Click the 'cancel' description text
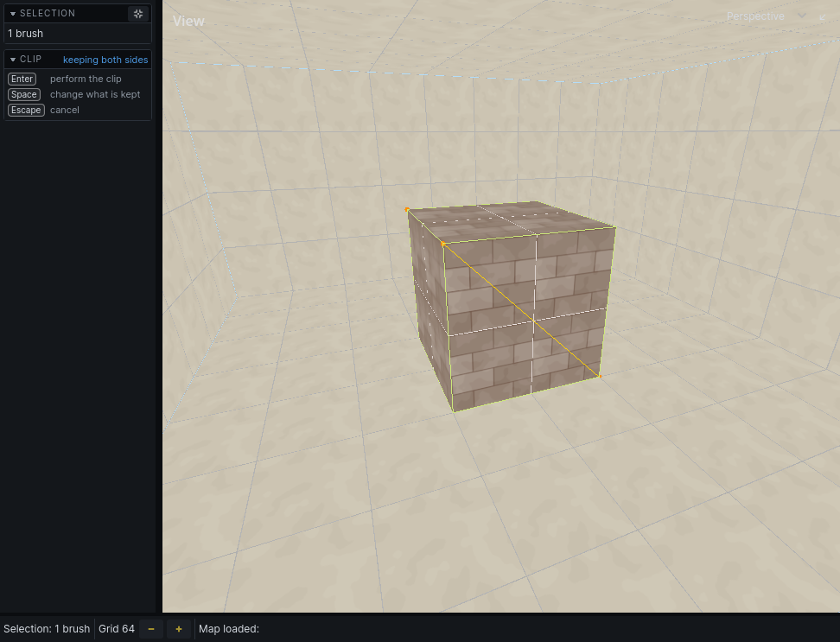 (x=64, y=110)
